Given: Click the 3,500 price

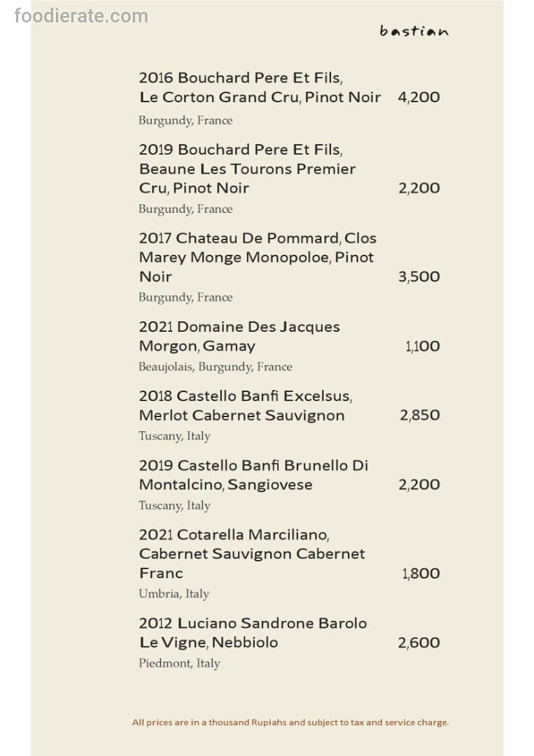Looking at the screenshot, I should (419, 276).
